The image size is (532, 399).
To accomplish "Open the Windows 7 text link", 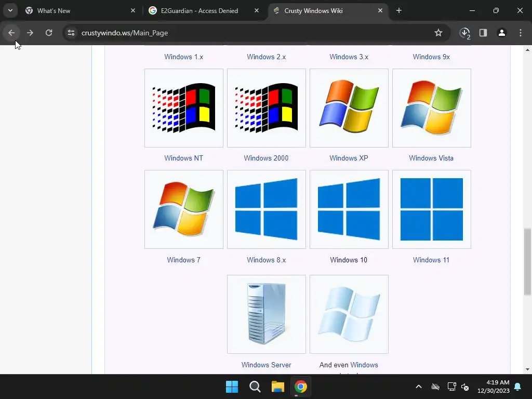I will click(x=183, y=260).
